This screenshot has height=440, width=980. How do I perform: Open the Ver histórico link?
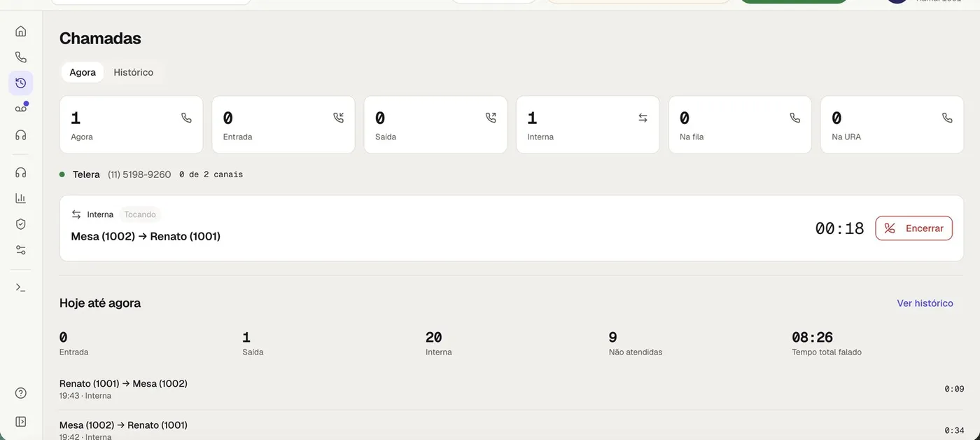[925, 303]
